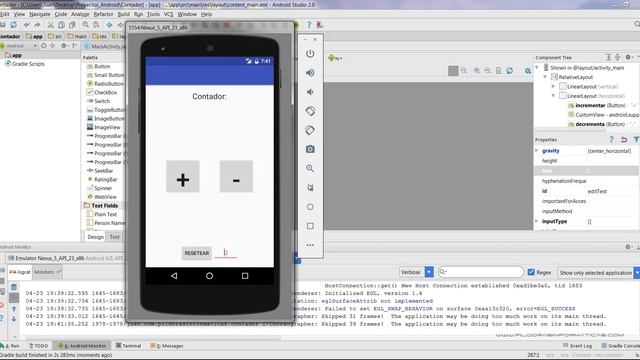Viewport: 640px width, 360px height.
Task: Open the Analyze menu
Action: 80,14
